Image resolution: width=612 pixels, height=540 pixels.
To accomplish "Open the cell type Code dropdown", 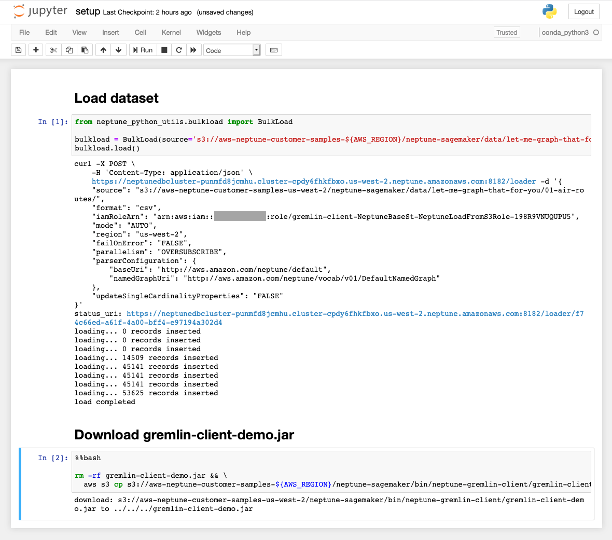I will click(231, 49).
